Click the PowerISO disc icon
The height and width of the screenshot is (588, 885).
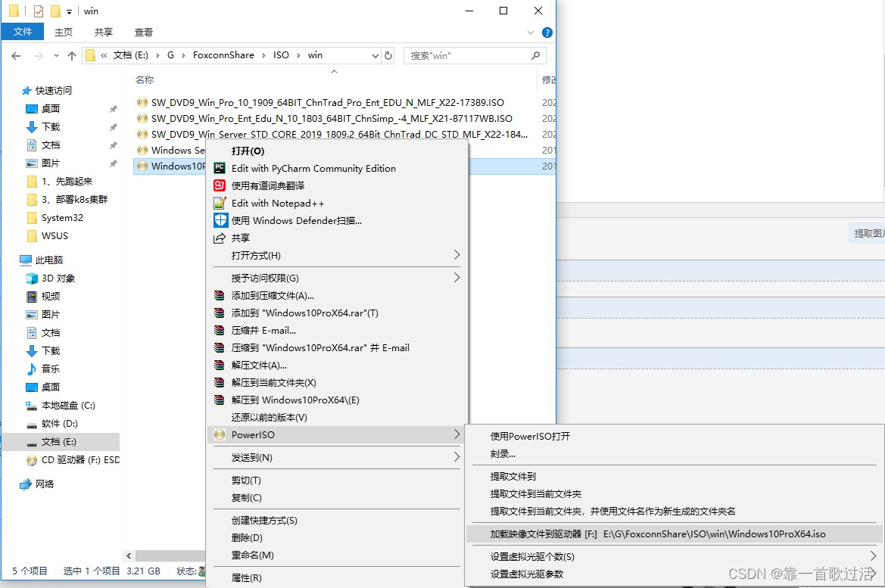220,434
